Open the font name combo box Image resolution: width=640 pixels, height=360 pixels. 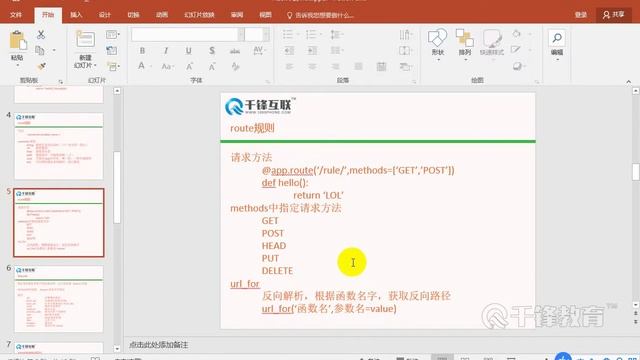coord(188,35)
